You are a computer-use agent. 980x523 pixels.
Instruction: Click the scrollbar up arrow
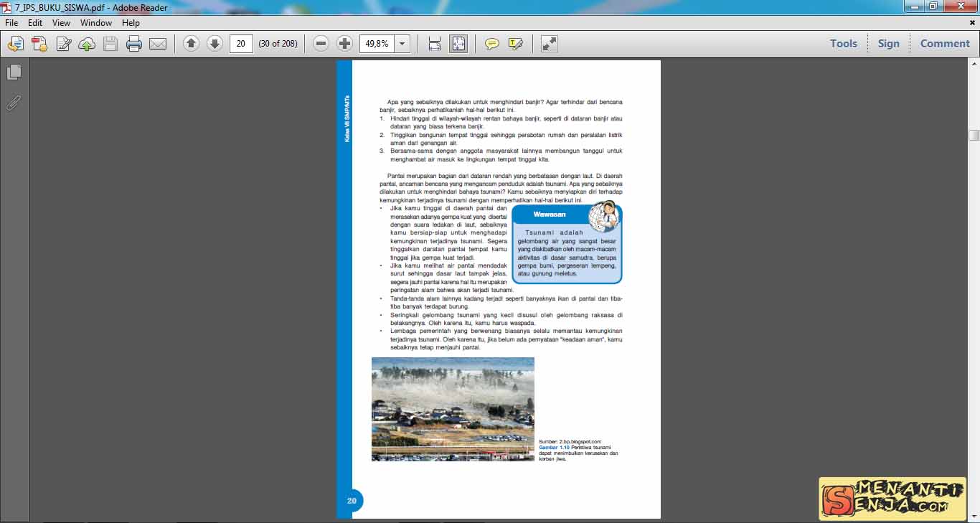point(974,65)
